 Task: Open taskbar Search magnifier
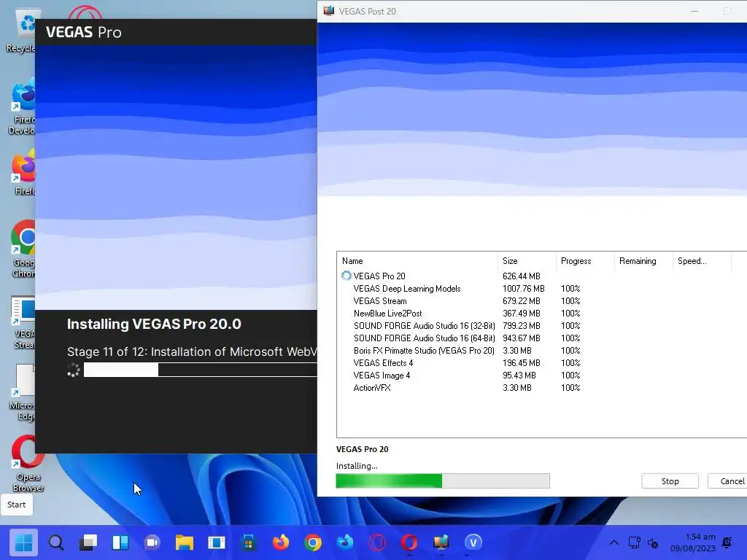pyautogui.click(x=55, y=542)
